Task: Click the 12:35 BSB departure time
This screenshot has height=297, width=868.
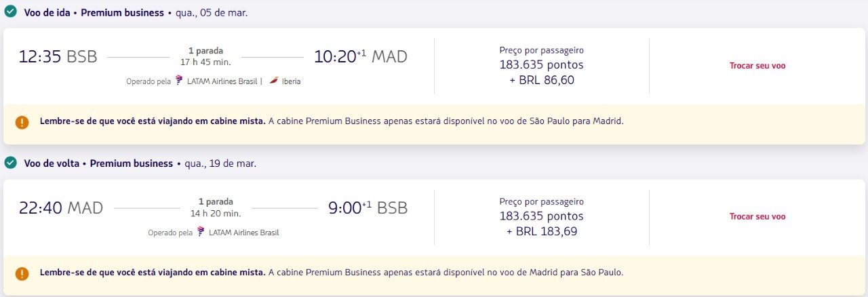Action: point(58,57)
